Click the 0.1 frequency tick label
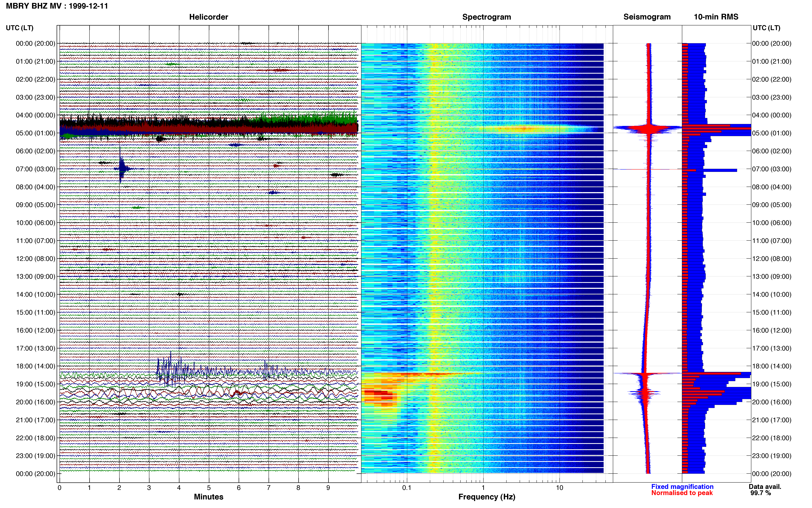 (407, 488)
